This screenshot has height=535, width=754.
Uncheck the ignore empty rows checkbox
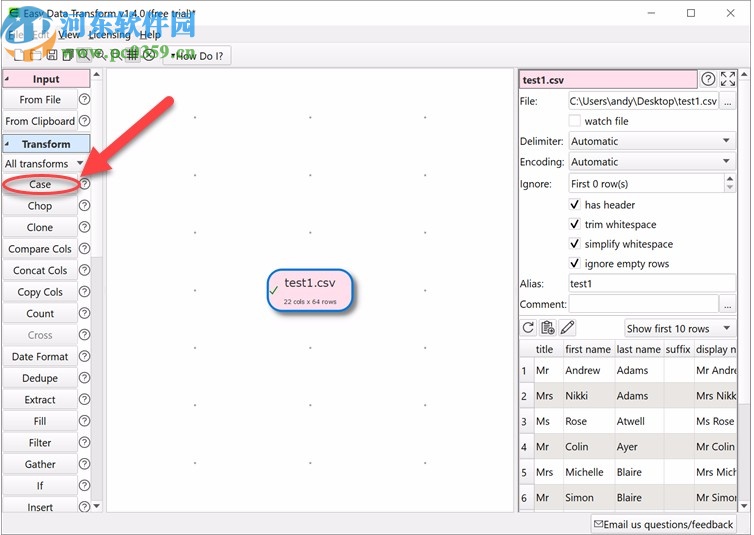pyautogui.click(x=575, y=263)
